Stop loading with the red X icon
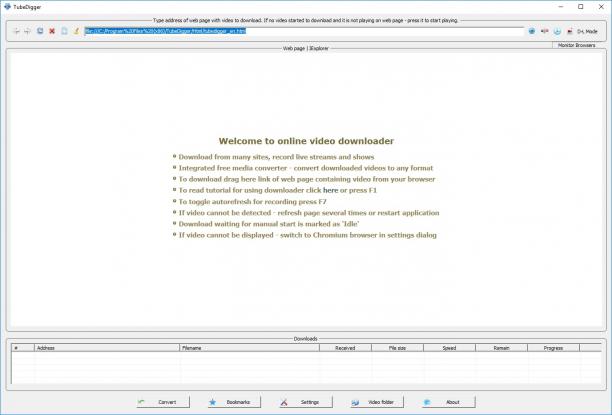The width and height of the screenshot is (612, 415). [x=52, y=31]
